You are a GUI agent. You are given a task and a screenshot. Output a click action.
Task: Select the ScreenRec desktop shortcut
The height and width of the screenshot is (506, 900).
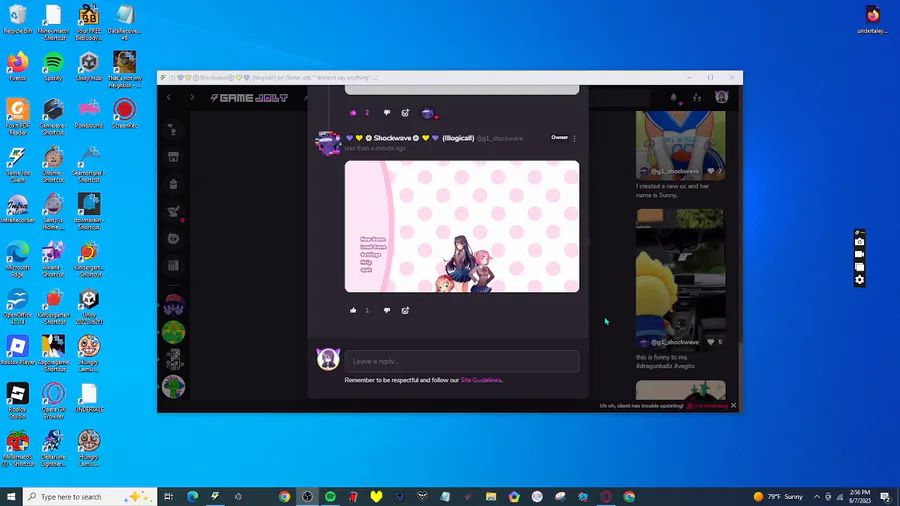pyautogui.click(x=125, y=113)
